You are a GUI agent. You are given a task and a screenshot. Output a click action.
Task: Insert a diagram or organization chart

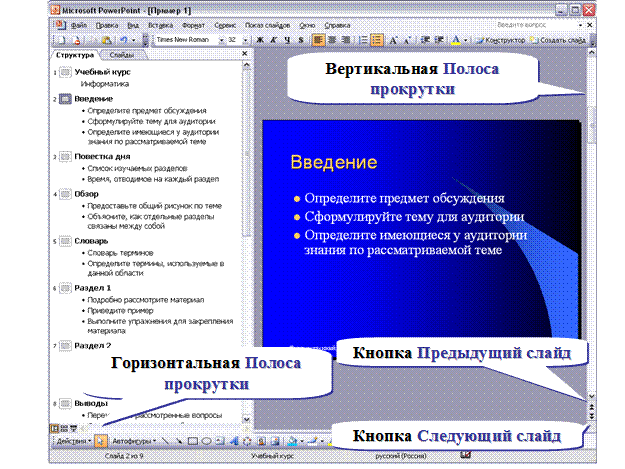(248, 441)
